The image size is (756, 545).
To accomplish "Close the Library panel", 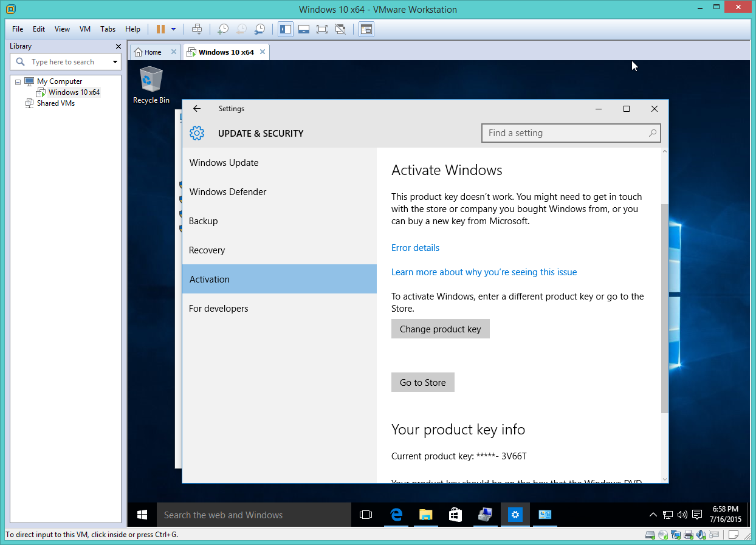I will [x=119, y=46].
